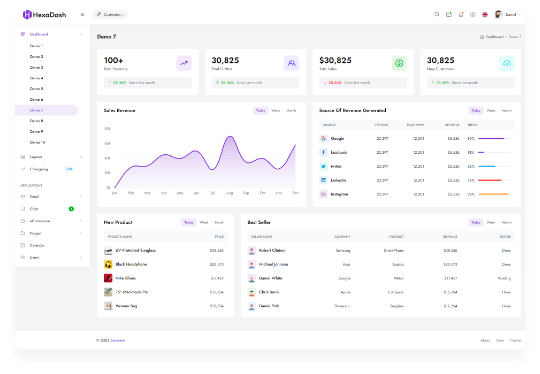The image size is (540, 374).
Task: Open Demo 1 in sidebar
Action: click(x=36, y=46)
